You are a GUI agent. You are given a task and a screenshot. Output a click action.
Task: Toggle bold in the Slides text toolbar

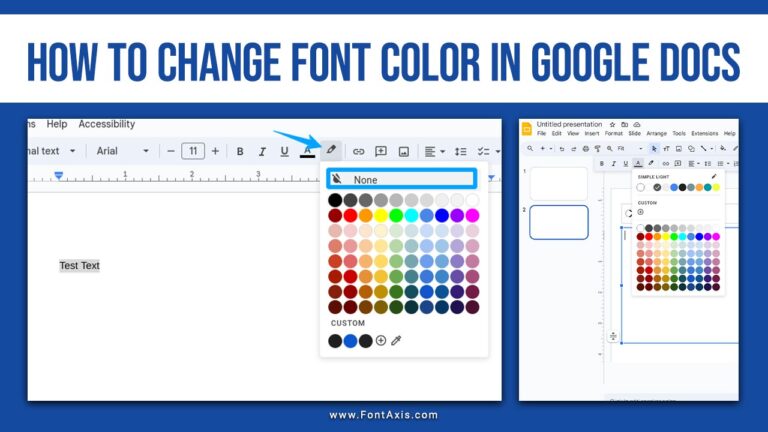pyautogui.click(x=602, y=164)
